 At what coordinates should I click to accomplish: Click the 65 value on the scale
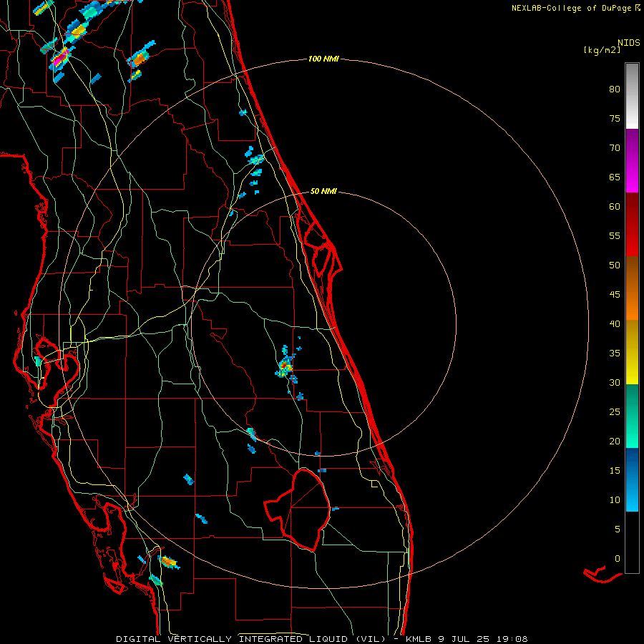pyautogui.click(x=615, y=177)
